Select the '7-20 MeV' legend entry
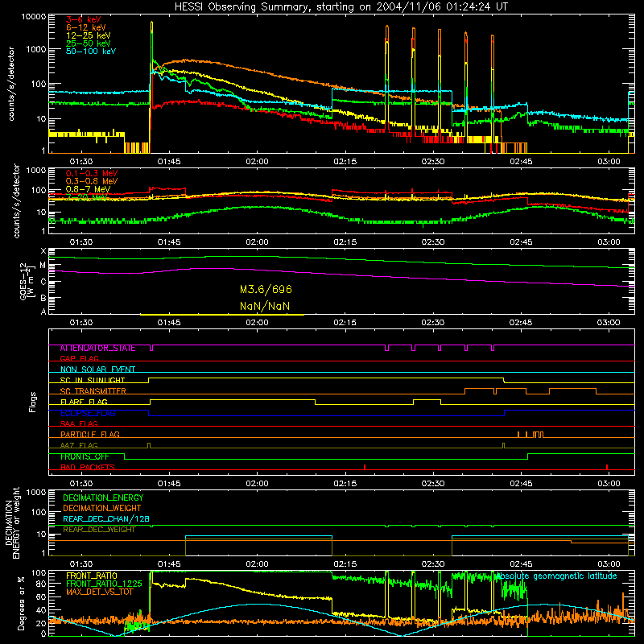644x644 pixels. tap(87, 197)
